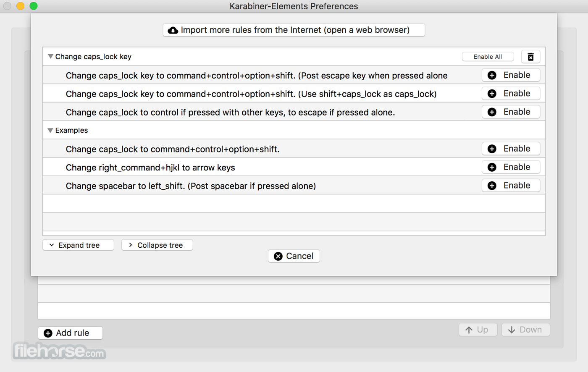Viewport: 588px width, 372px height.
Task: Click plus icon for caps_lock to control rule
Action: (492, 112)
